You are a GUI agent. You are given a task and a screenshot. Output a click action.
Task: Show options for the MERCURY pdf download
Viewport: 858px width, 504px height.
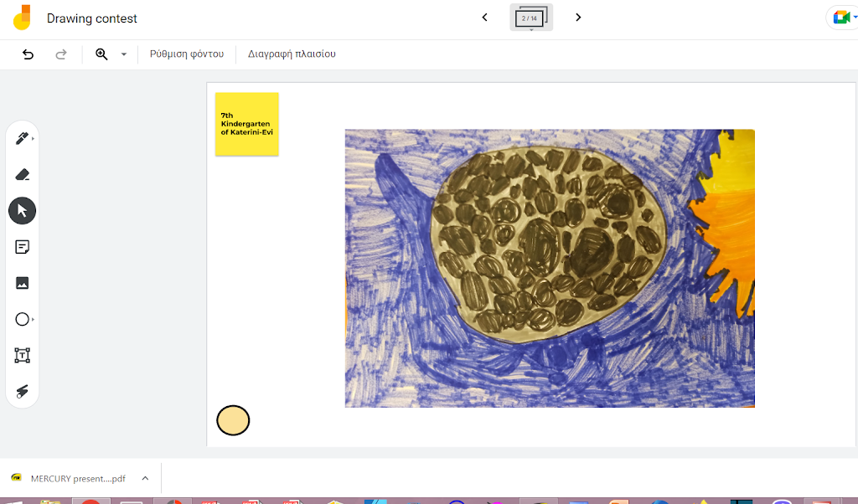(145, 478)
